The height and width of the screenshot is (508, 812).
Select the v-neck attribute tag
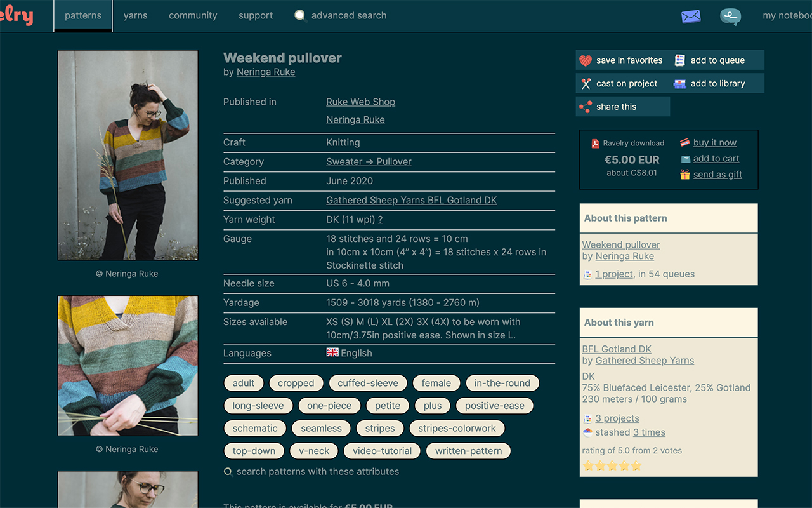315,451
